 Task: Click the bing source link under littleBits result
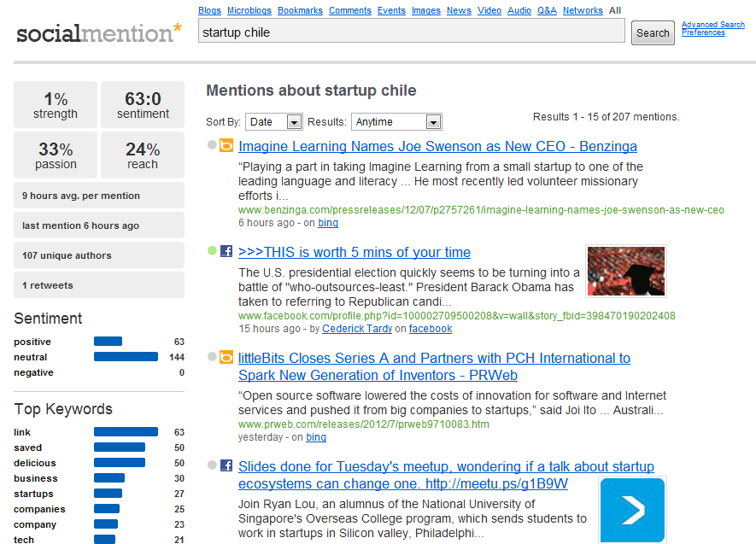[316, 437]
